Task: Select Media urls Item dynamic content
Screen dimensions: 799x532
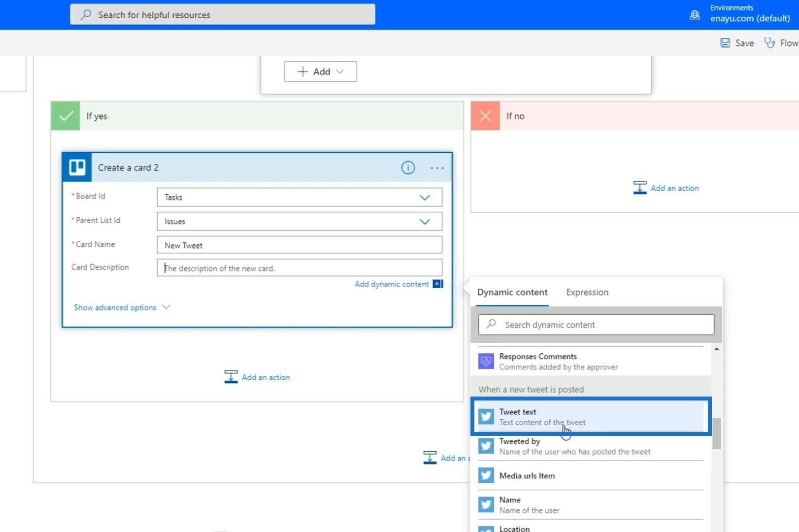Action: coord(591,476)
